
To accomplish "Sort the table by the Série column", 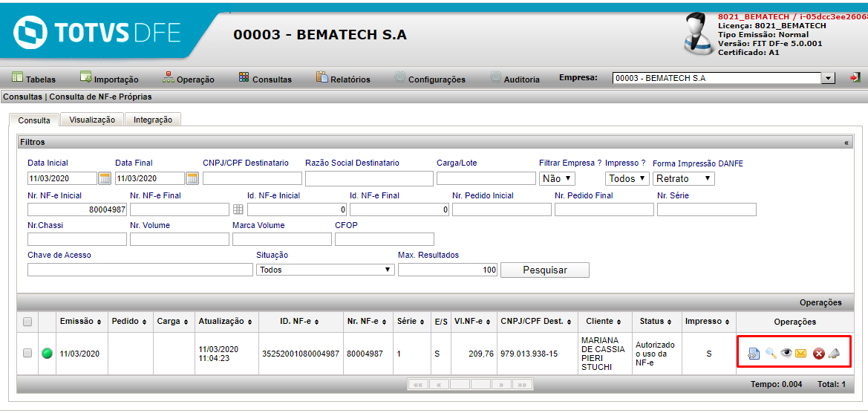I will 410,321.
